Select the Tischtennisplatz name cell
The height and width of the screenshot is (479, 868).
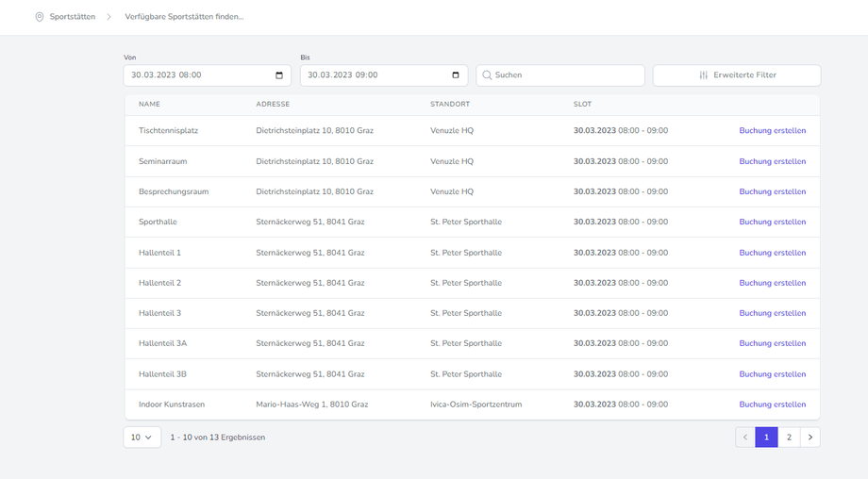click(168, 131)
